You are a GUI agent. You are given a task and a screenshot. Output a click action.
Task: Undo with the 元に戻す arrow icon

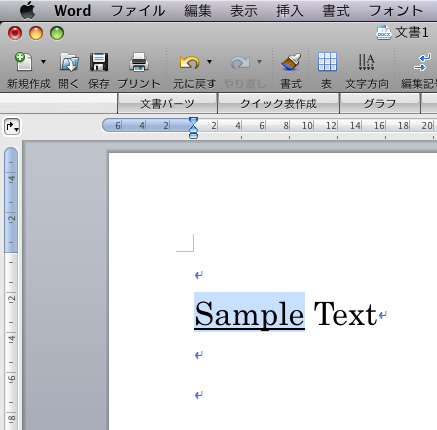(x=189, y=62)
